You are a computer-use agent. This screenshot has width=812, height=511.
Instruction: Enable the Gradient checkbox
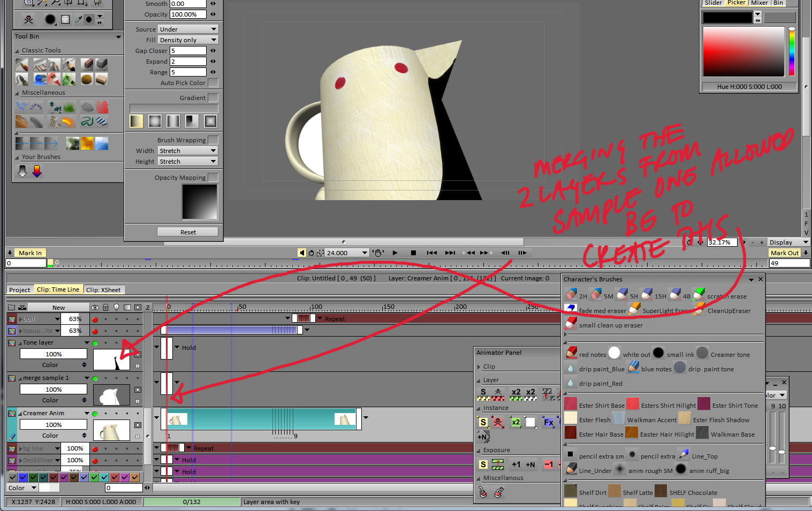pyautogui.click(x=213, y=98)
